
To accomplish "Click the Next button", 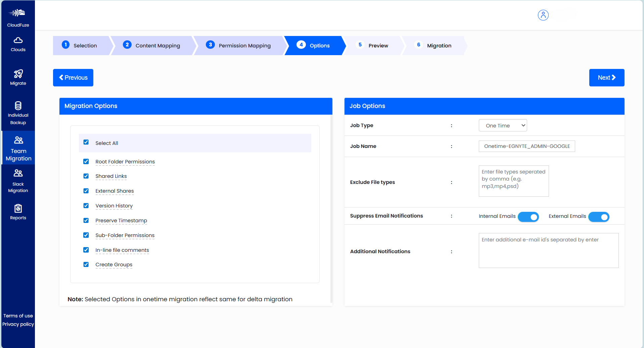I will pos(606,78).
